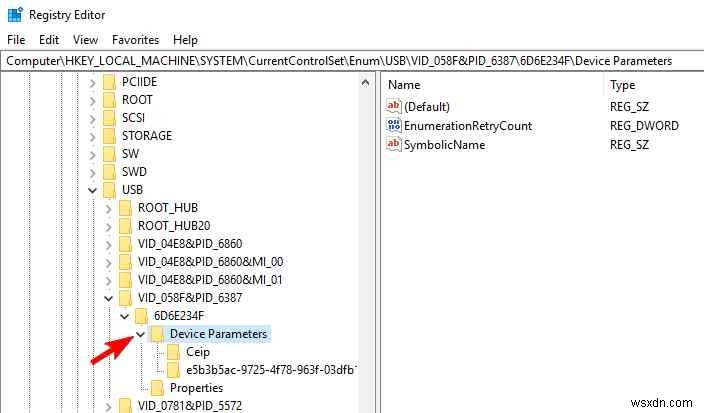704x413 pixels.
Task: Expand the ROOT_HUB key
Action: [x=108, y=209]
